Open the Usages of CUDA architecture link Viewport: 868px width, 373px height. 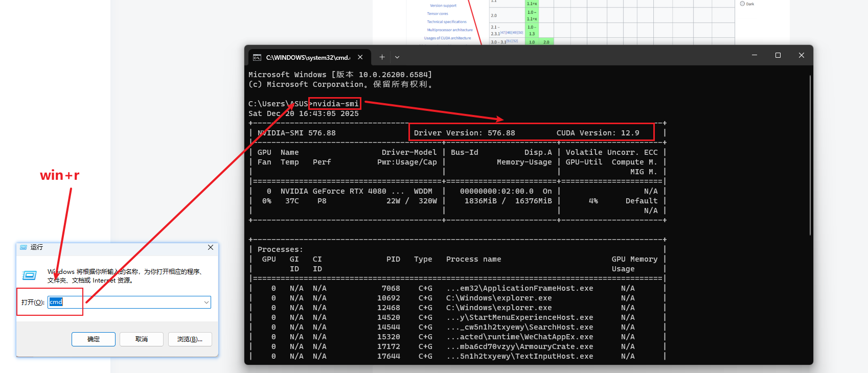pos(447,38)
